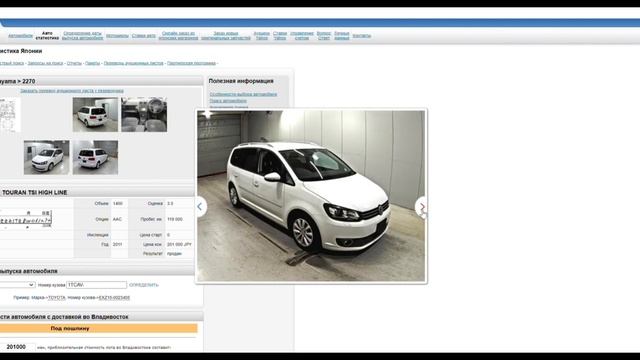Screen dimensions: 640x360
Task: Click the enlarged white Touran photo
Action: point(311,196)
